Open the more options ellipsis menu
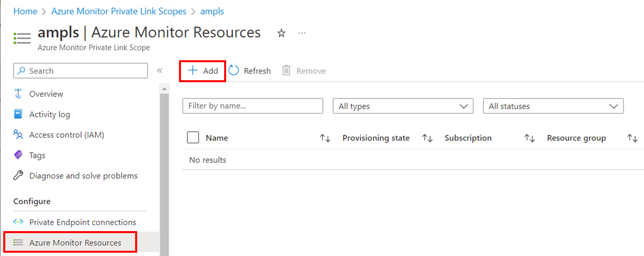 302,33
